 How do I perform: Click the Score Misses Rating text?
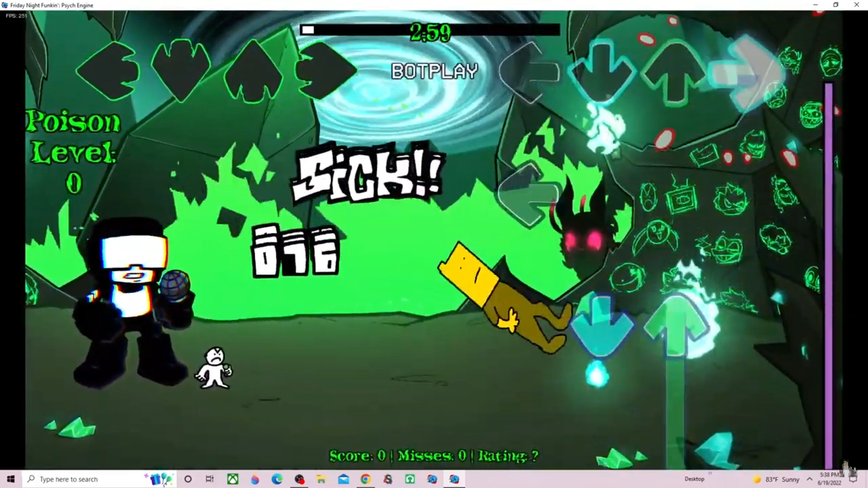pyautogui.click(x=434, y=455)
